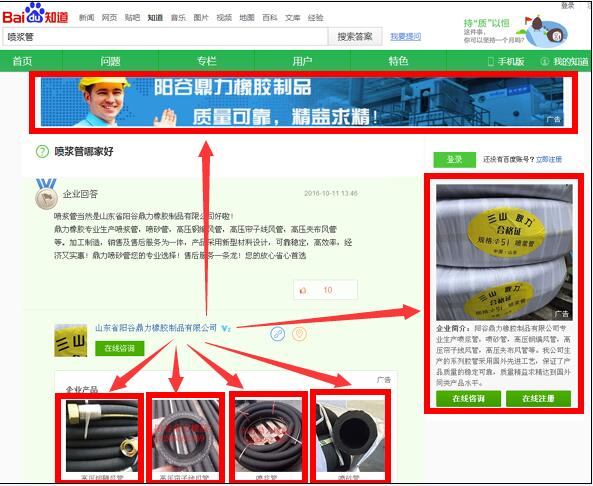Click the V2 verification badge
The height and width of the screenshot is (486, 593).
pyautogui.click(x=226, y=329)
